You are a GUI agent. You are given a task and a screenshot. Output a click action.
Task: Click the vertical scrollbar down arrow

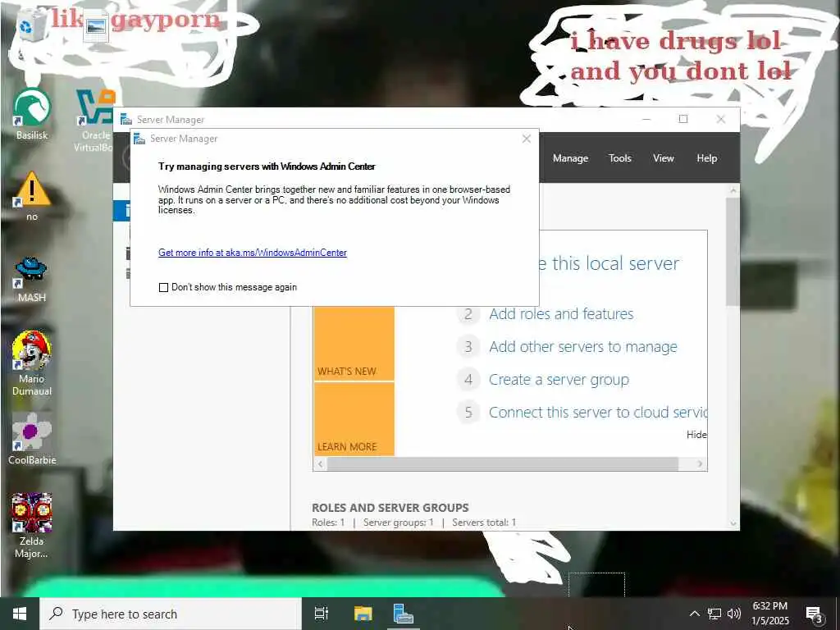733,524
